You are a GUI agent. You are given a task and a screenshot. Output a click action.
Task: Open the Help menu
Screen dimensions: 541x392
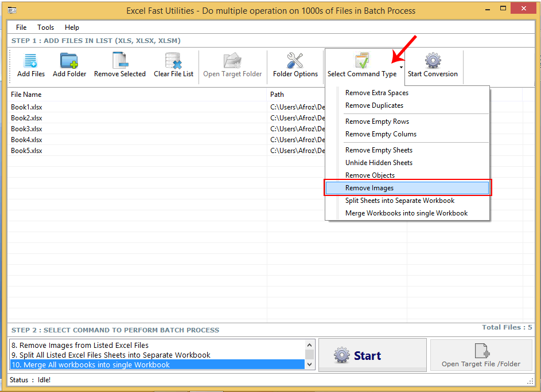72,27
